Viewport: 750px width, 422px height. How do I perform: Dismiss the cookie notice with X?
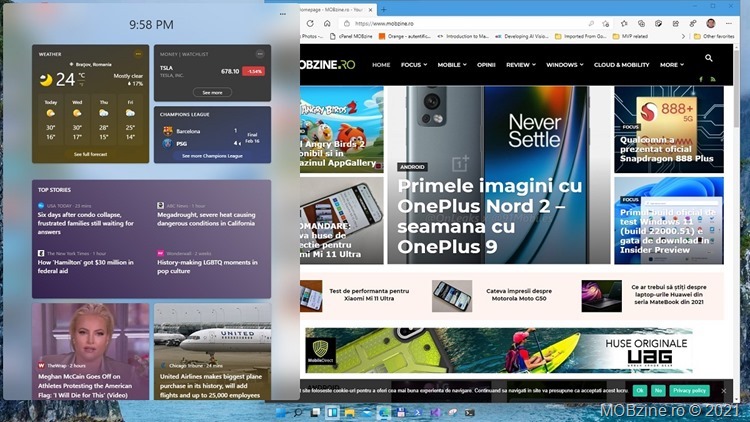[x=724, y=391]
